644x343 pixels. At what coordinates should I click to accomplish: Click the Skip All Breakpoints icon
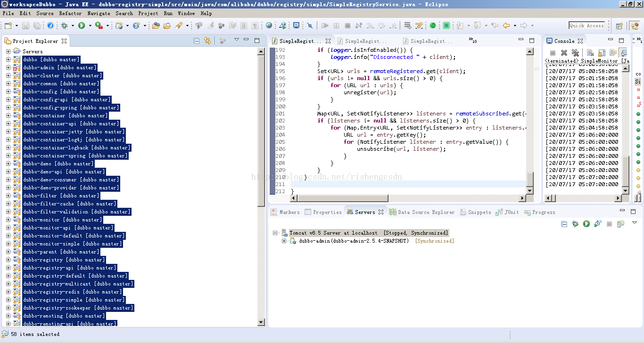tap(310, 25)
